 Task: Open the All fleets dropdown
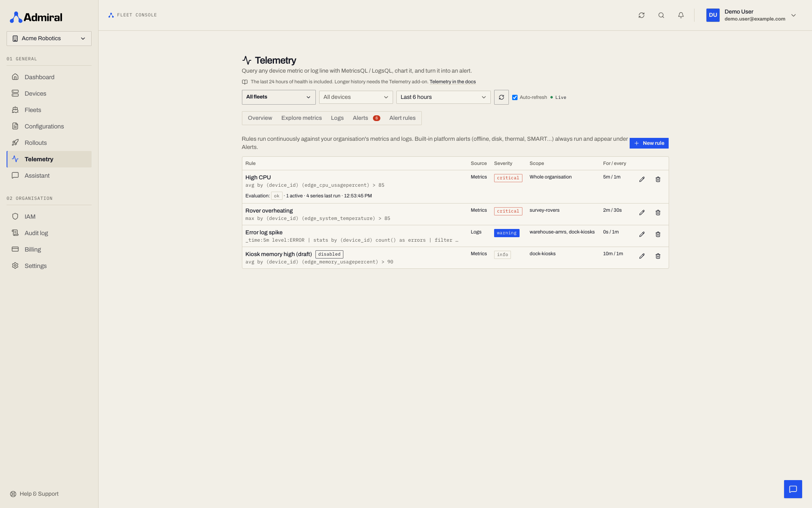pos(278,97)
